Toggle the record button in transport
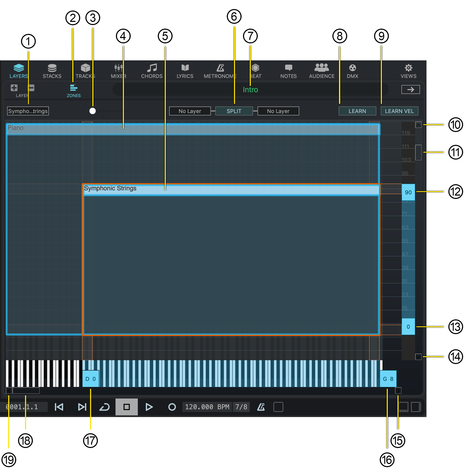 point(172,407)
